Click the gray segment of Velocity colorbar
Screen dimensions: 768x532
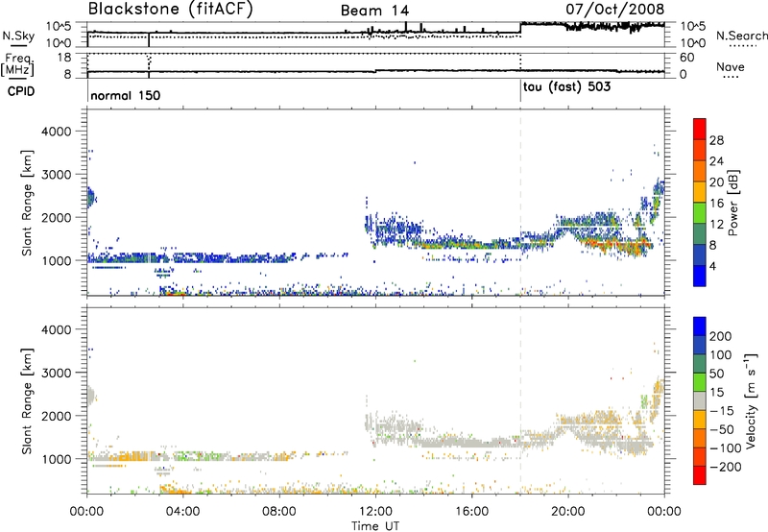click(700, 400)
